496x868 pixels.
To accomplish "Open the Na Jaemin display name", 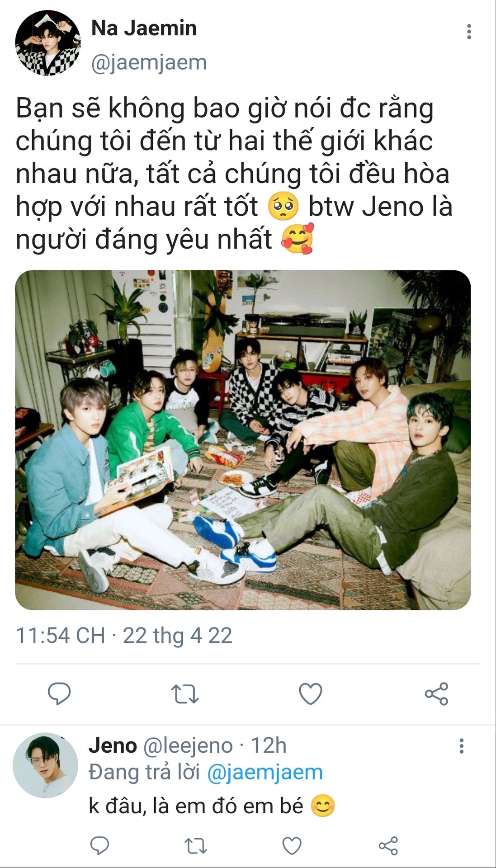I will pos(144,28).
